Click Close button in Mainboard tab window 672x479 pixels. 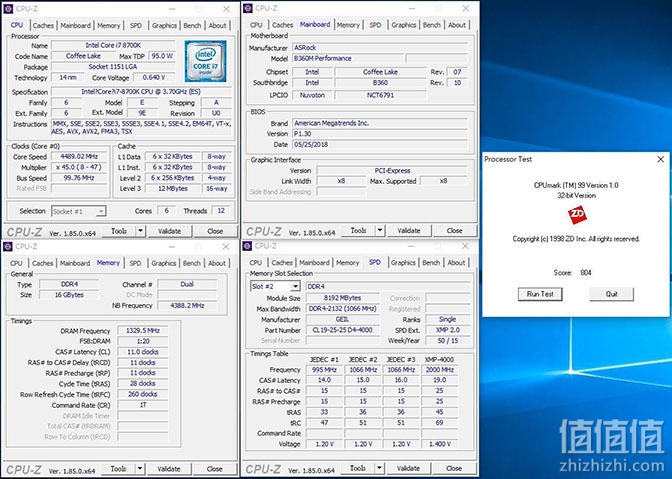(x=455, y=231)
